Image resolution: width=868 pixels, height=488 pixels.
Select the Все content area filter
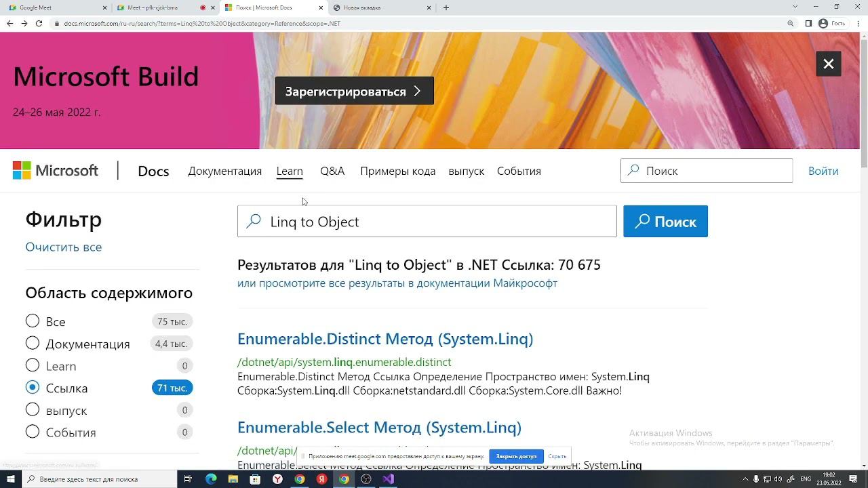pyautogui.click(x=33, y=321)
